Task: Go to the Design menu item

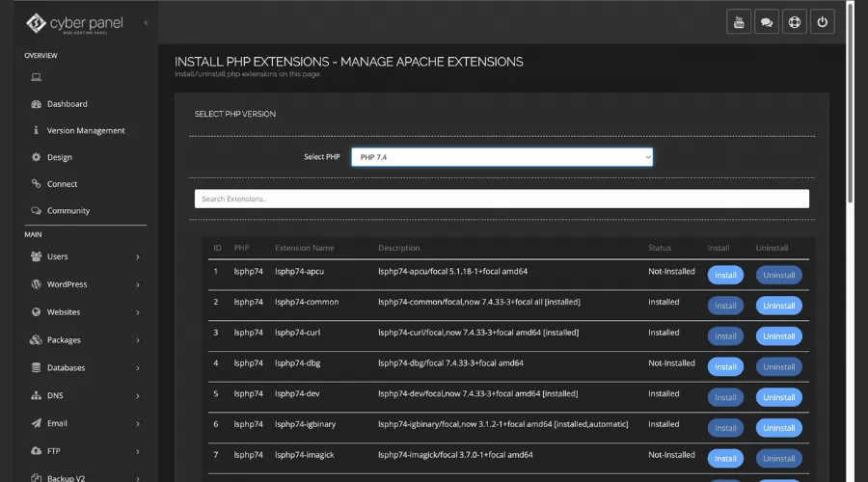Action: [x=59, y=157]
